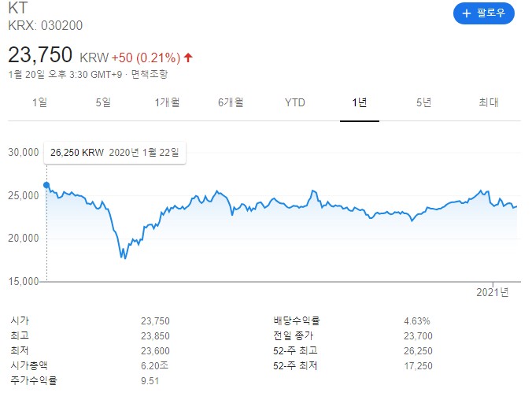Show the 5년 chart range
The image size is (532, 400).
point(423,102)
